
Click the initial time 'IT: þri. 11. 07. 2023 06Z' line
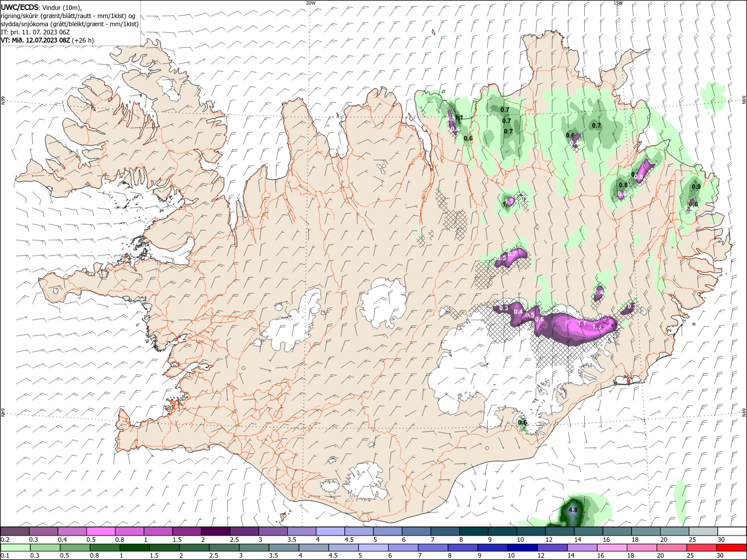click(35, 32)
